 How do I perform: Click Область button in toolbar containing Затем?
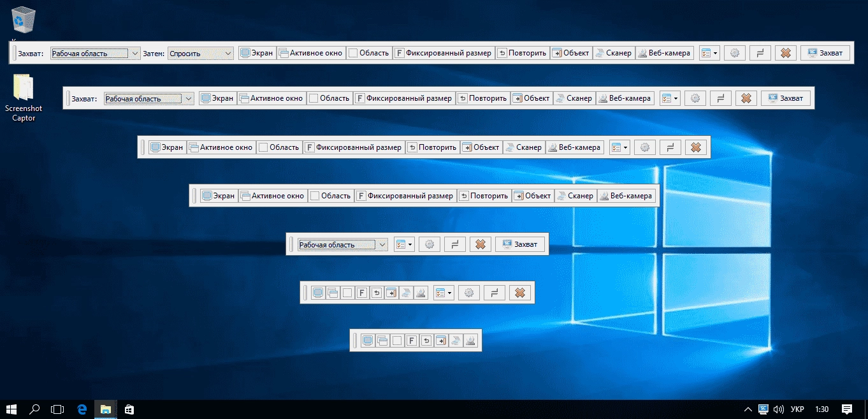pyautogui.click(x=369, y=53)
